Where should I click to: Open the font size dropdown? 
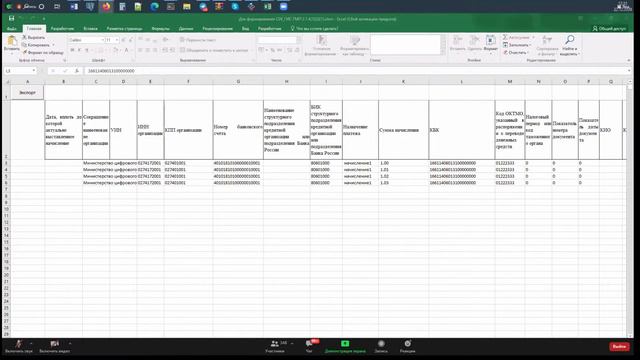tap(117, 40)
